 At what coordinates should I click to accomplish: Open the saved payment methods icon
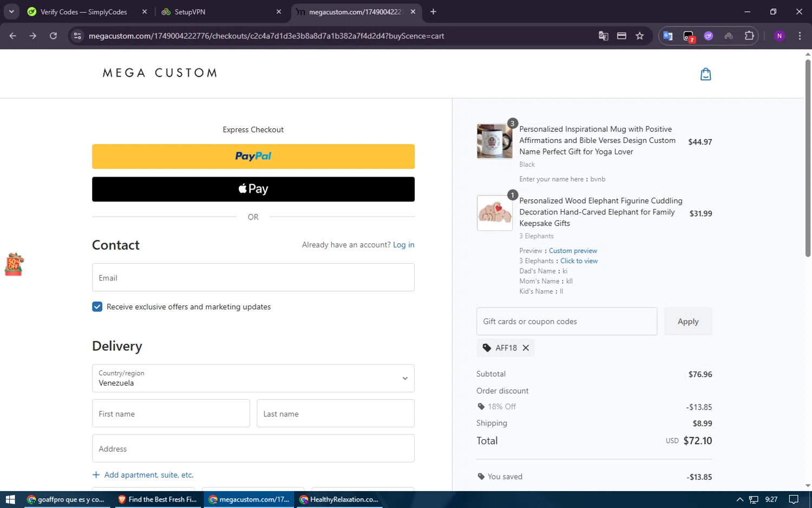(x=621, y=36)
